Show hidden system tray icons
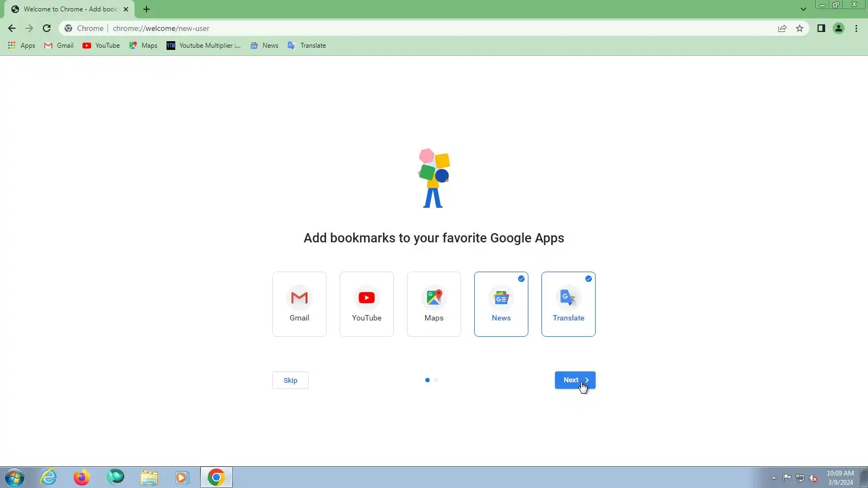Screen dimensions: 868x488 [x=774, y=478]
